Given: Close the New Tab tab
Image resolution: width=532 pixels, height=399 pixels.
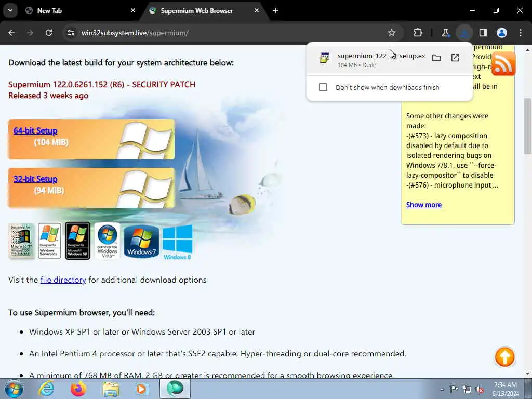Looking at the screenshot, I should click(x=133, y=10).
